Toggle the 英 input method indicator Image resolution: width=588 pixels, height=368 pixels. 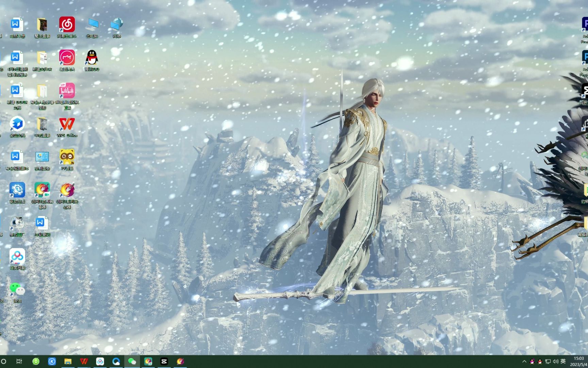click(563, 362)
